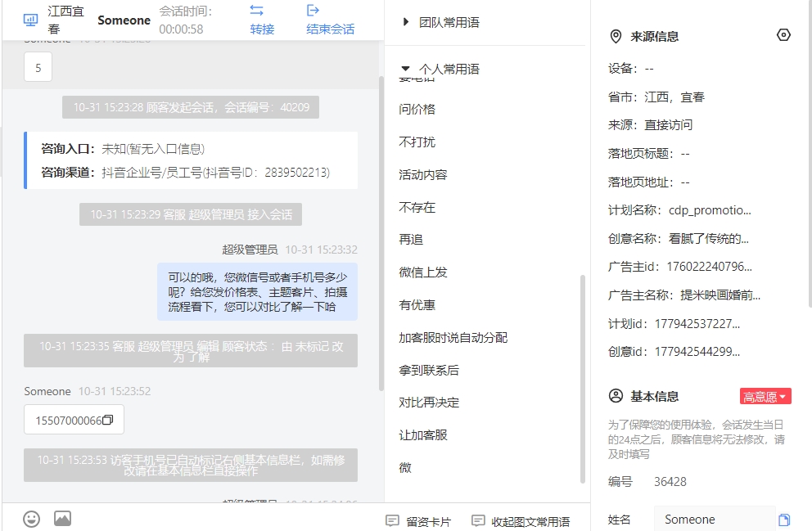Image resolution: width=812 pixels, height=531 pixels.
Task: Open the emoji picker smiley icon
Action: [32, 519]
